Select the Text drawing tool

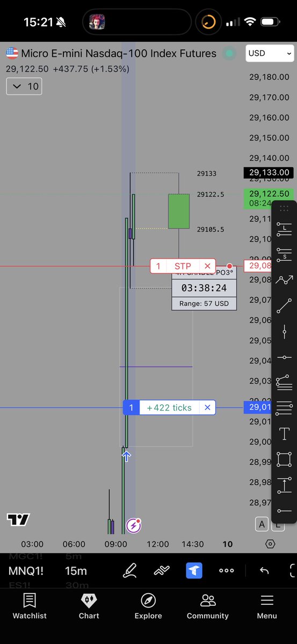tap(284, 434)
